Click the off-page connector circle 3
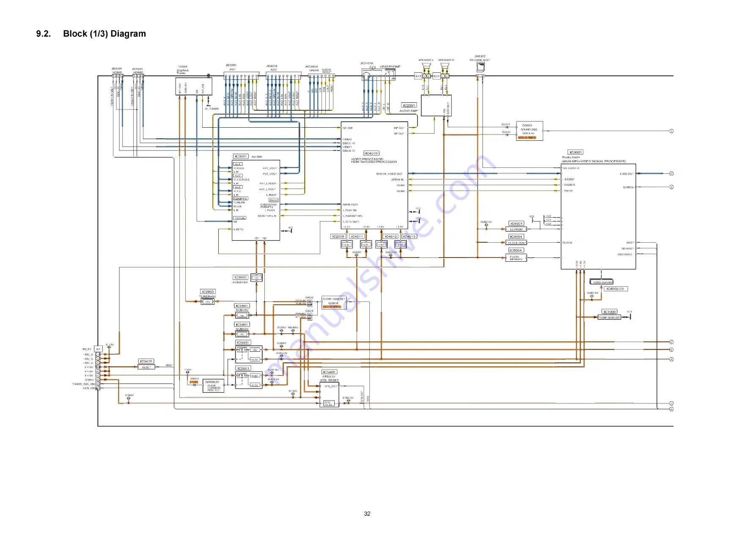The image size is (756, 534). coord(671,187)
